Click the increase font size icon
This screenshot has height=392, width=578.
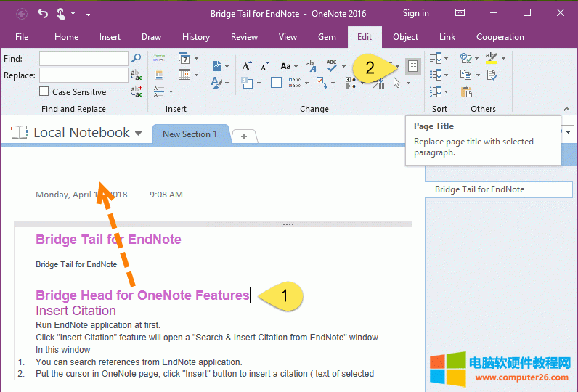pos(247,66)
